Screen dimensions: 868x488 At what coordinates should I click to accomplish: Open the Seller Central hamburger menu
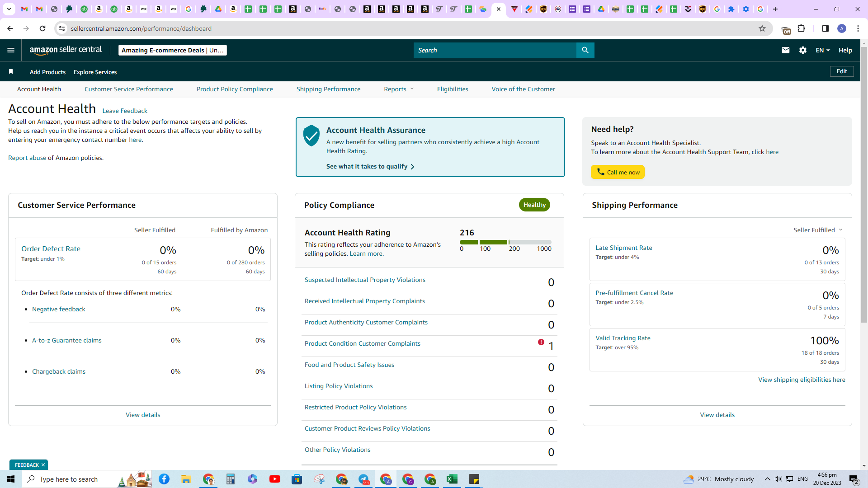point(11,50)
